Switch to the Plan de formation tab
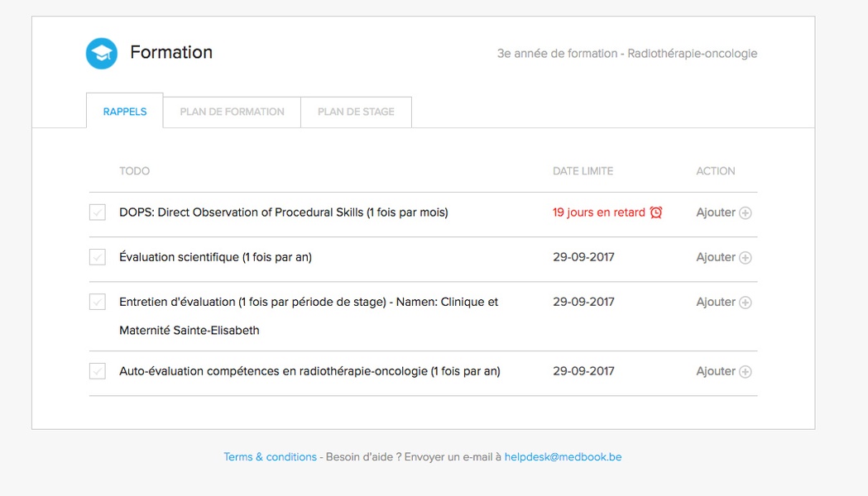Viewport: 868px width, 496px height. (232, 112)
